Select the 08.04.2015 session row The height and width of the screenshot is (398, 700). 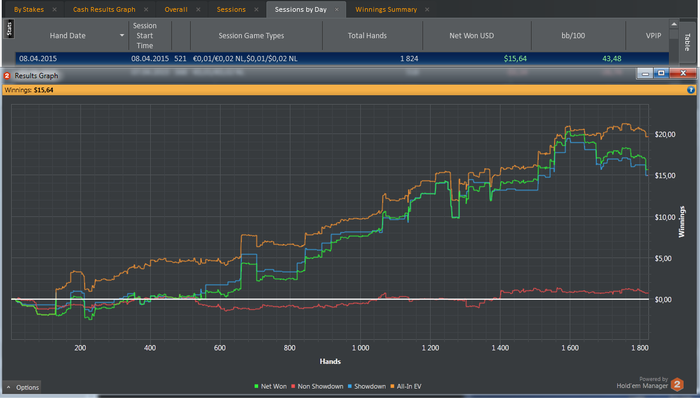pos(342,58)
